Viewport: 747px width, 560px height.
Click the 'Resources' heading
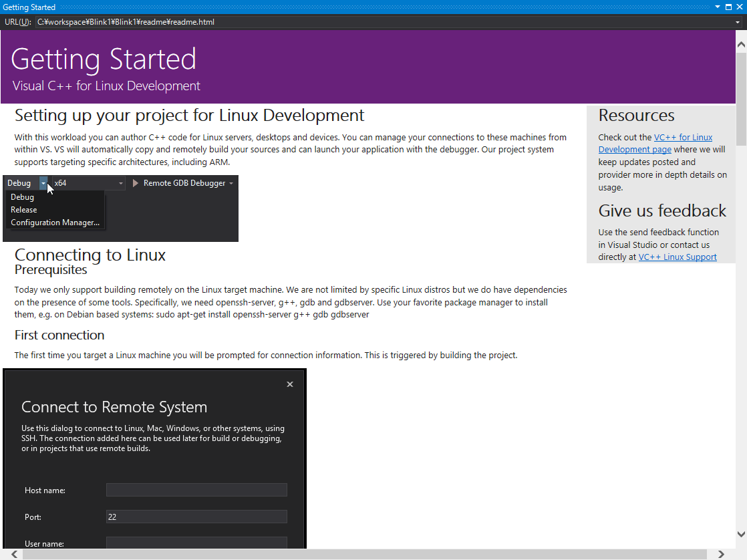(637, 116)
